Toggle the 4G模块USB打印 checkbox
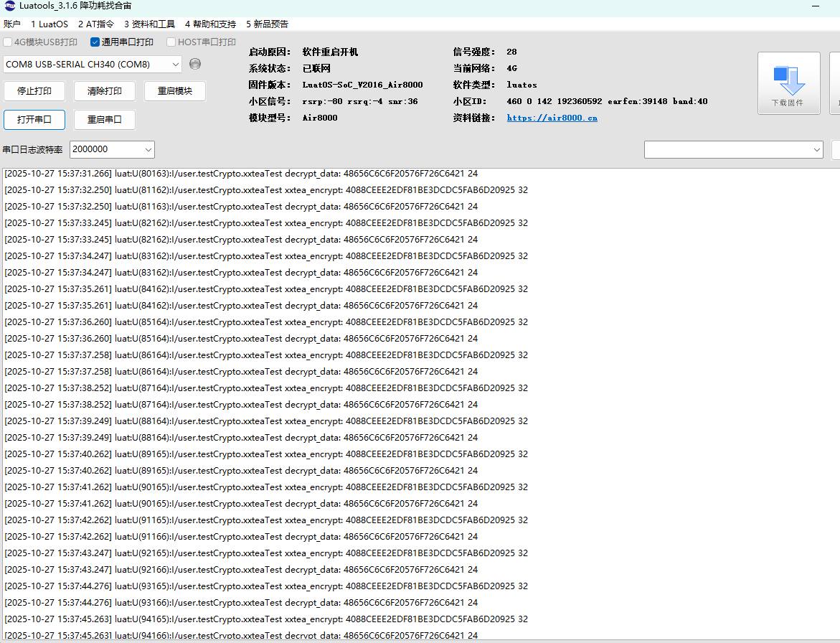 [x=8, y=42]
